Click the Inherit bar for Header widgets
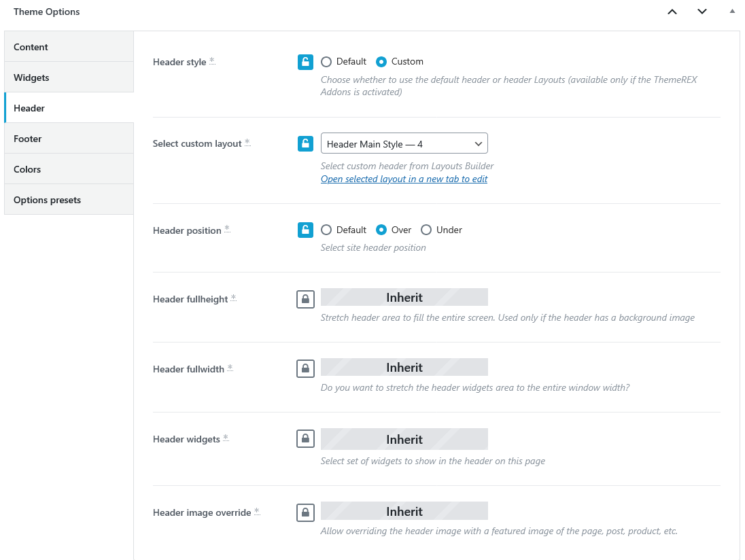Screen dimensions: 745x560 coord(404,439)
